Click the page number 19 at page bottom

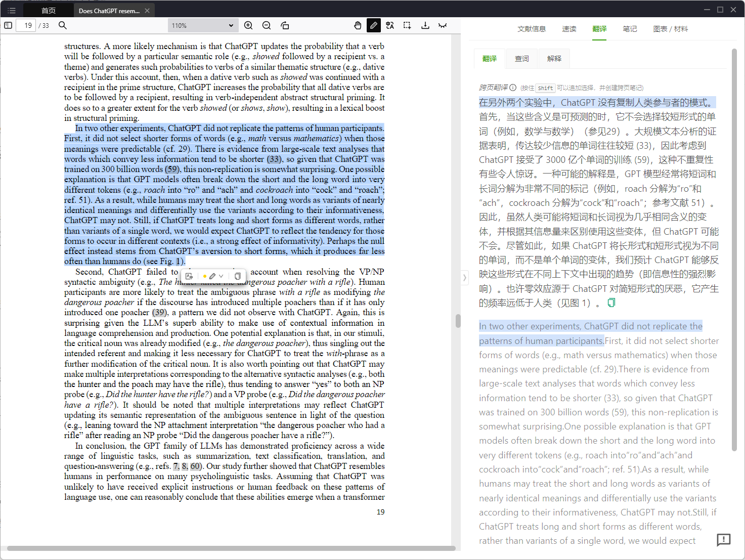tap(380, 512)
